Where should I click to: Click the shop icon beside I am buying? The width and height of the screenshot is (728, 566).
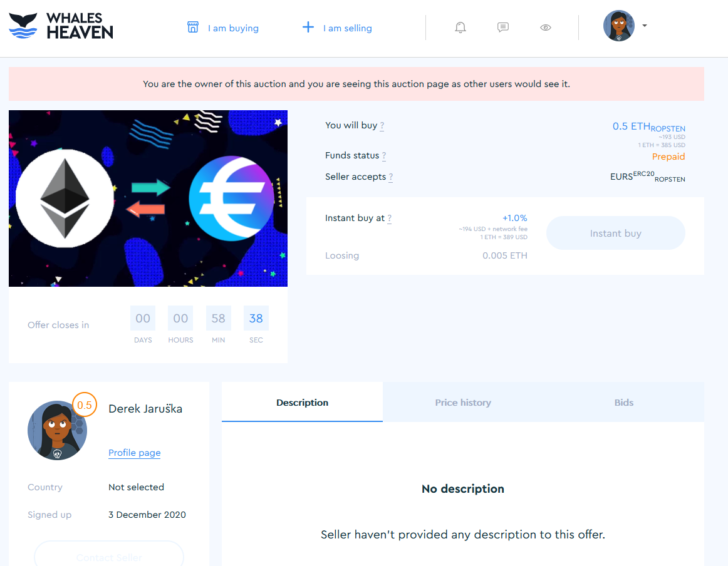point(193,28)
